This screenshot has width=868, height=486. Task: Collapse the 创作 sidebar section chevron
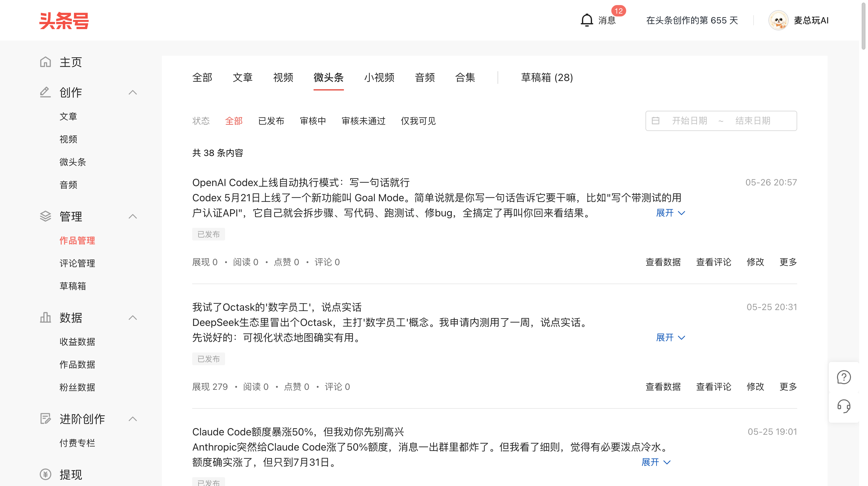(133, 92)
